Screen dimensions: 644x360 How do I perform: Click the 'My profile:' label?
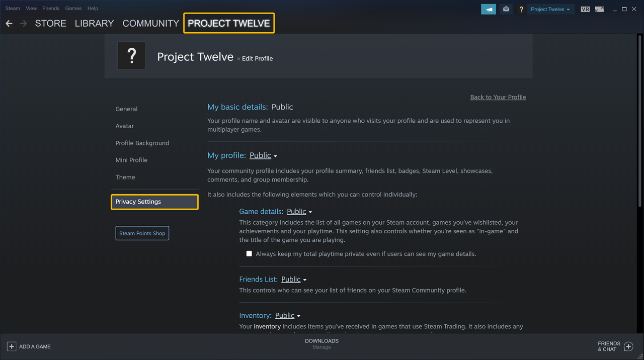click(226, 156)
